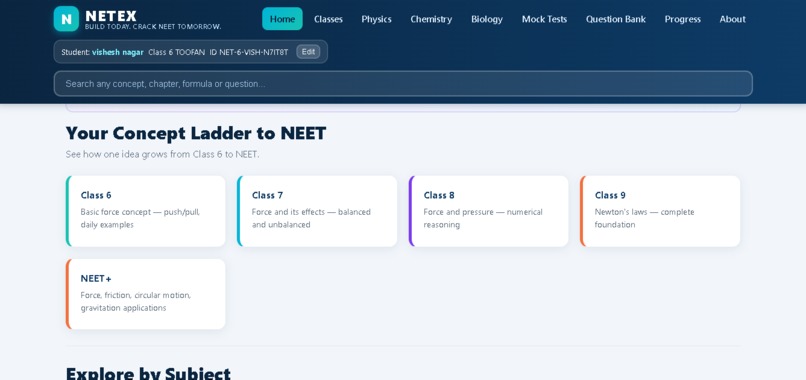Open the Class 9 Newton's laws card
Screen dimensions: 806x380
click(660, 211)
